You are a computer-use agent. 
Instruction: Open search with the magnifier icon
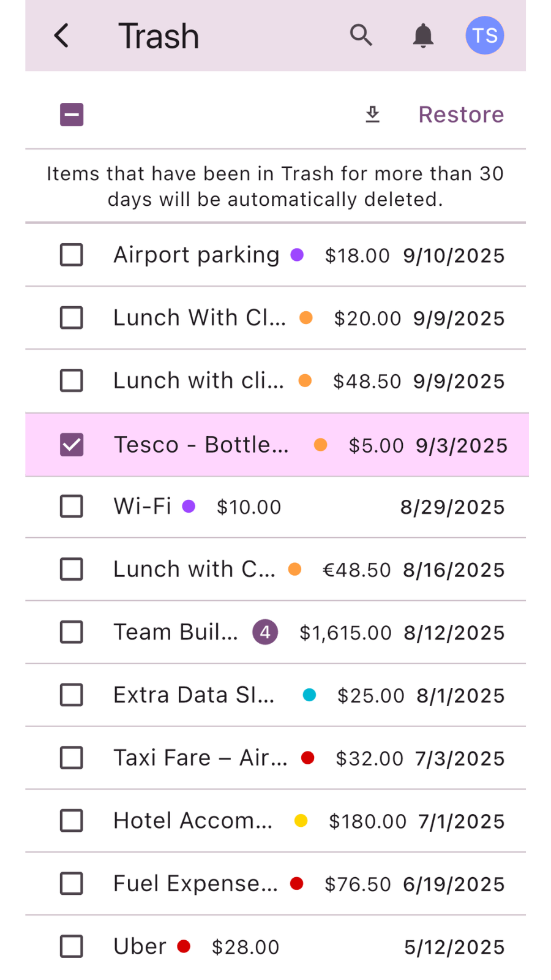[x=361, y=36]
